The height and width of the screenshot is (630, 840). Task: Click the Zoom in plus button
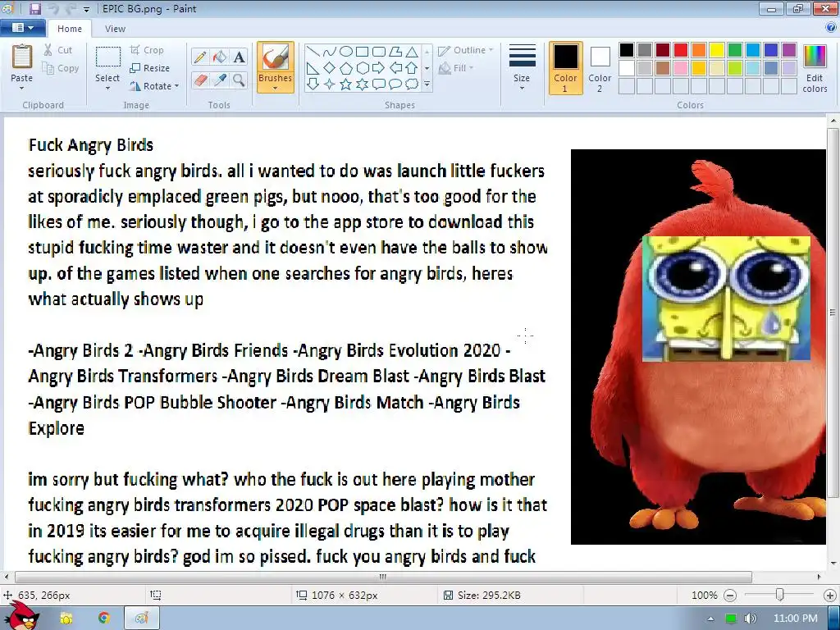830,596
